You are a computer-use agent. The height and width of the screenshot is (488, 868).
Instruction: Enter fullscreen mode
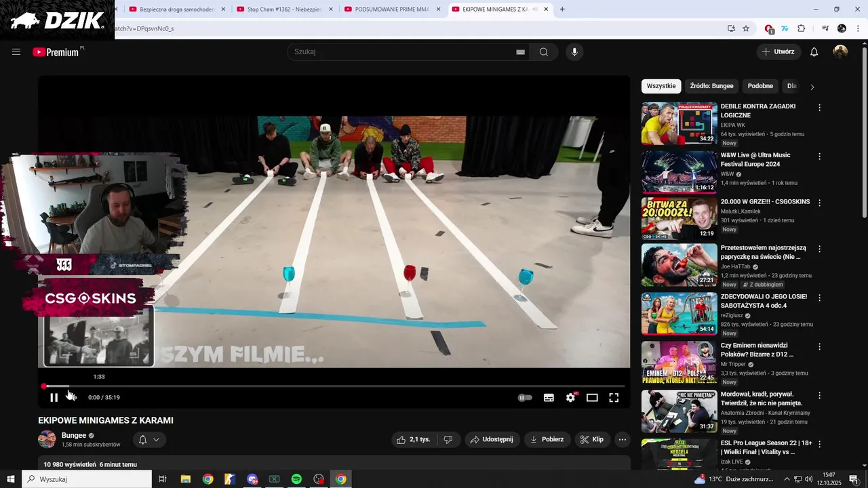click(614, 398)
